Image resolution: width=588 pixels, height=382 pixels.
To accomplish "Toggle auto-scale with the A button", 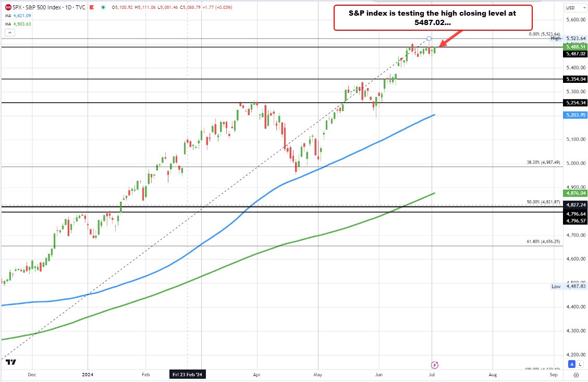I will point(572,364).
